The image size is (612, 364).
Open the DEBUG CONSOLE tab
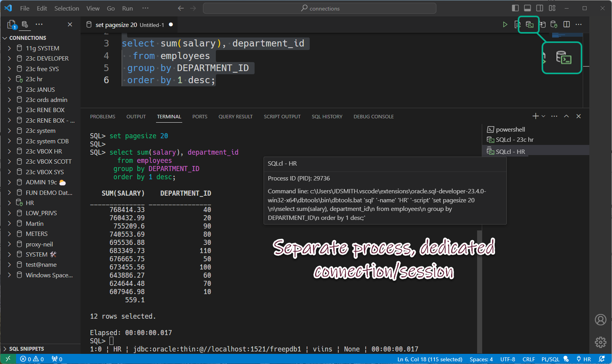[x=373, y=116]
